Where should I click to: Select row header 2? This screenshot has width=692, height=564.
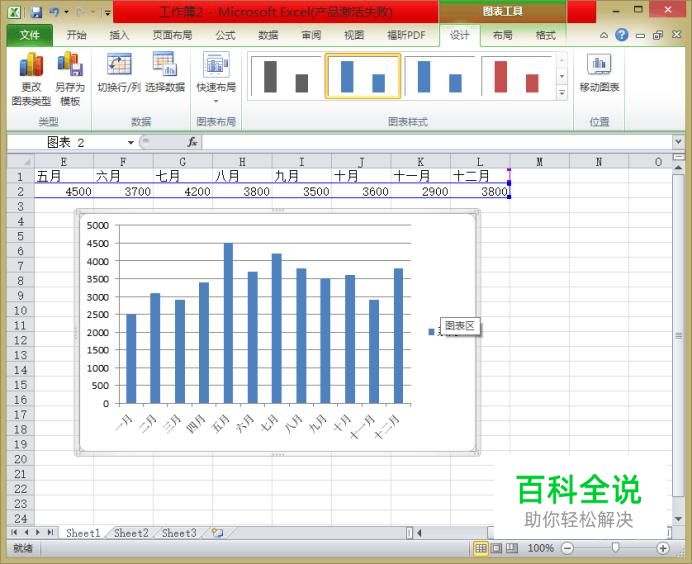tap(20, 192)
